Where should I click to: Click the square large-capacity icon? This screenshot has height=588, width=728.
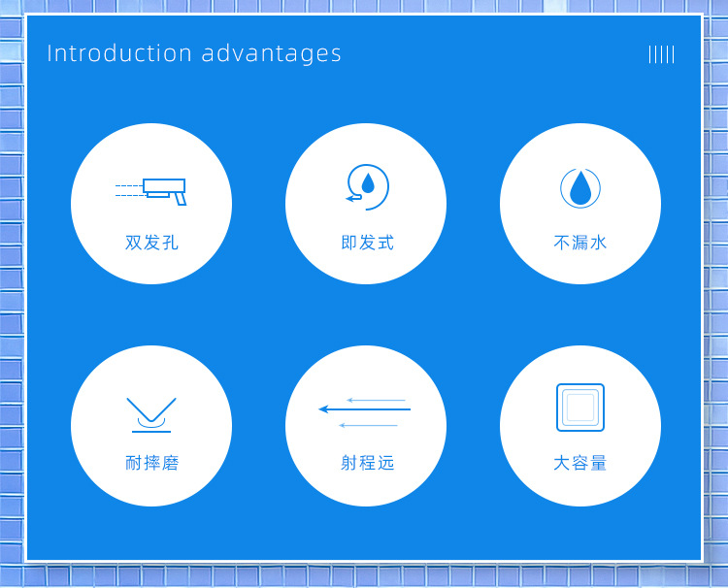pos(580,407)
